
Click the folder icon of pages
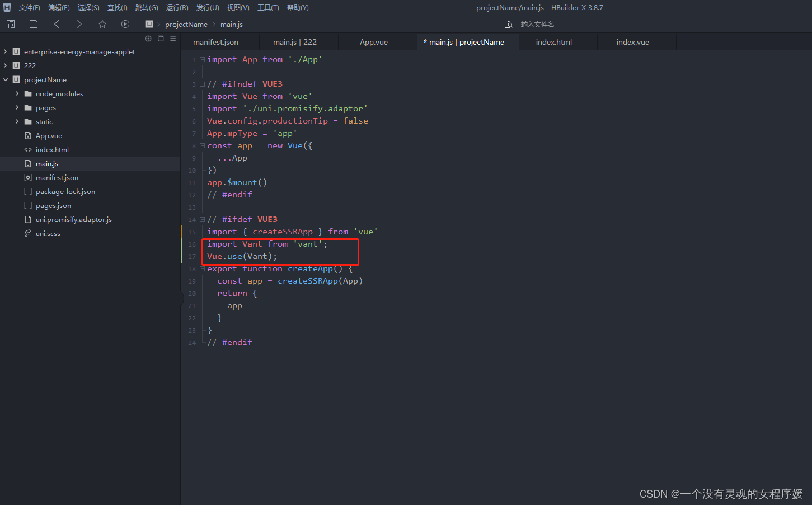click(28, 107)
